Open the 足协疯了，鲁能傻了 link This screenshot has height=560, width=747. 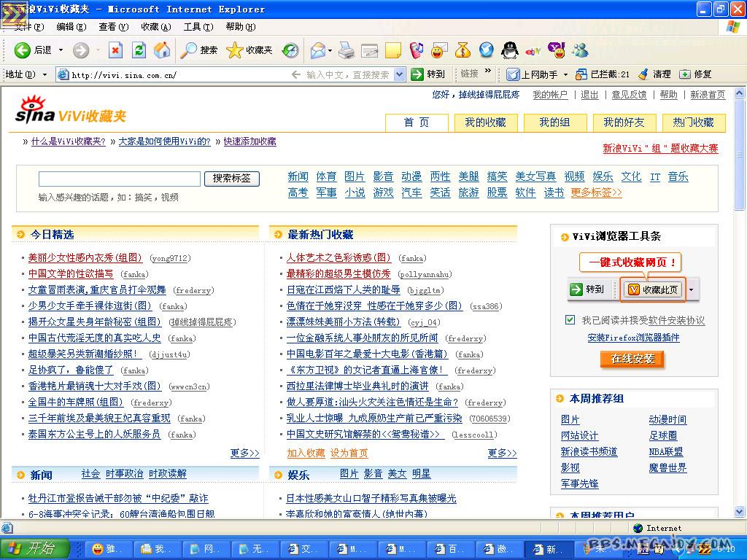[71, 370]
